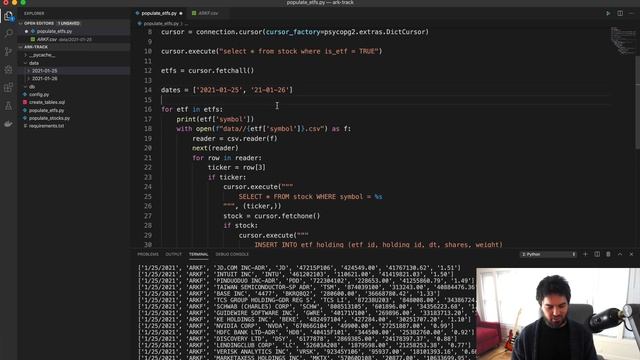Open the Docker view in the activity bar

[x=9, y=124]
